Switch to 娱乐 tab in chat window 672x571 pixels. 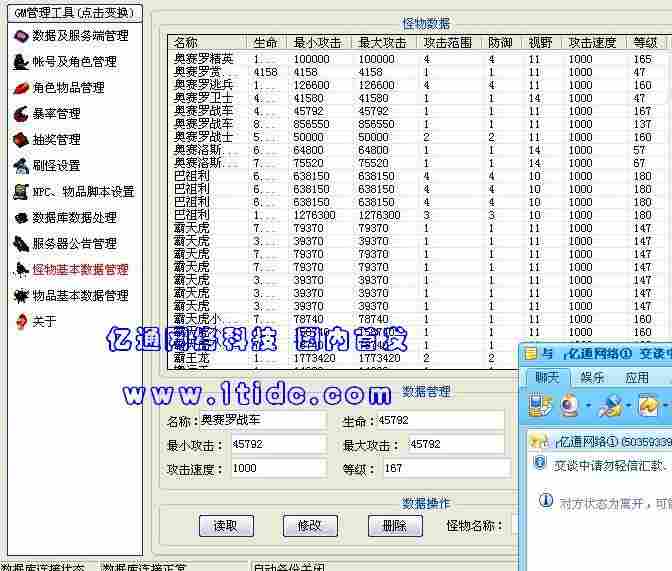591,378
